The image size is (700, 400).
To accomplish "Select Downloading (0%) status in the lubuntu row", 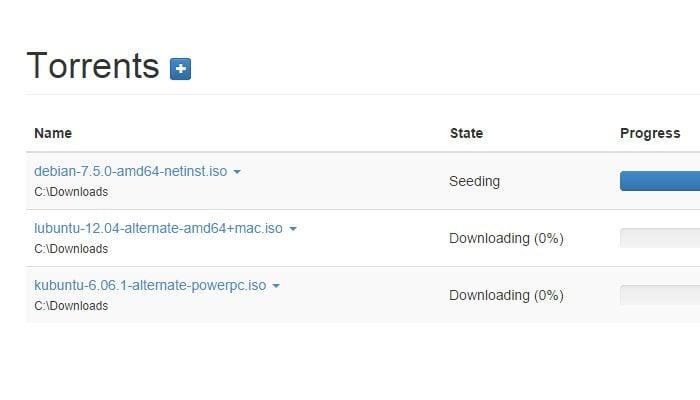I will click(506, 238).
